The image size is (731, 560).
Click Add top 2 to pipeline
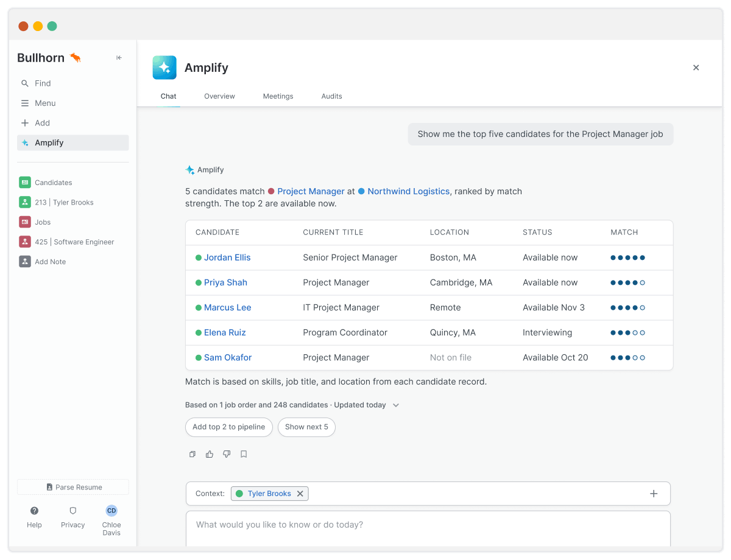click(229, 427)
